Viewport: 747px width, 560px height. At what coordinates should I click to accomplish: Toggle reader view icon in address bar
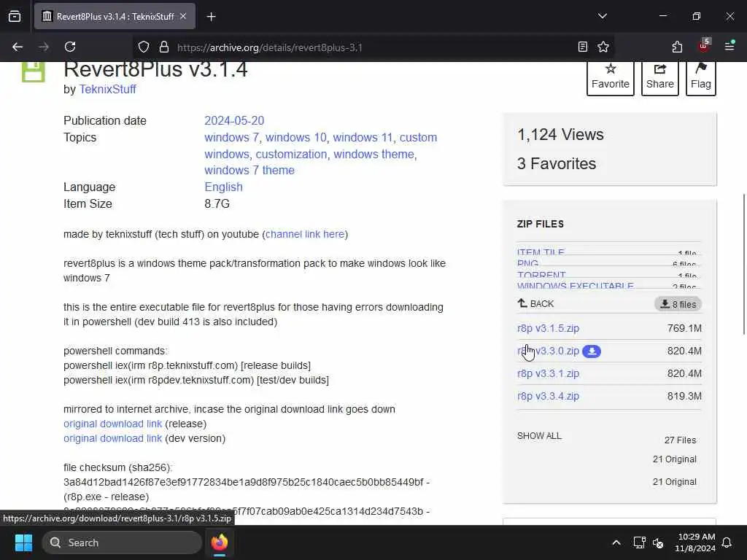pyautogui.click(x=582, y=47)
